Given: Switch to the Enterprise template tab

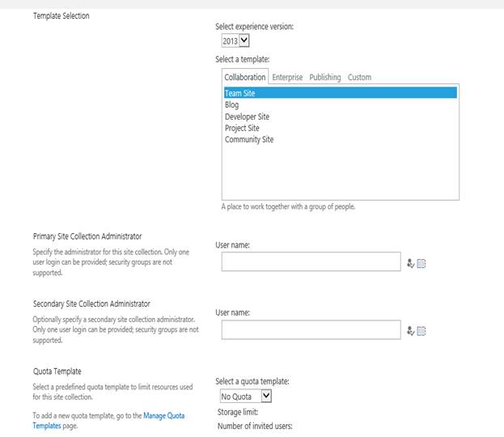Looking at the screenshot, I should (287, 78).
